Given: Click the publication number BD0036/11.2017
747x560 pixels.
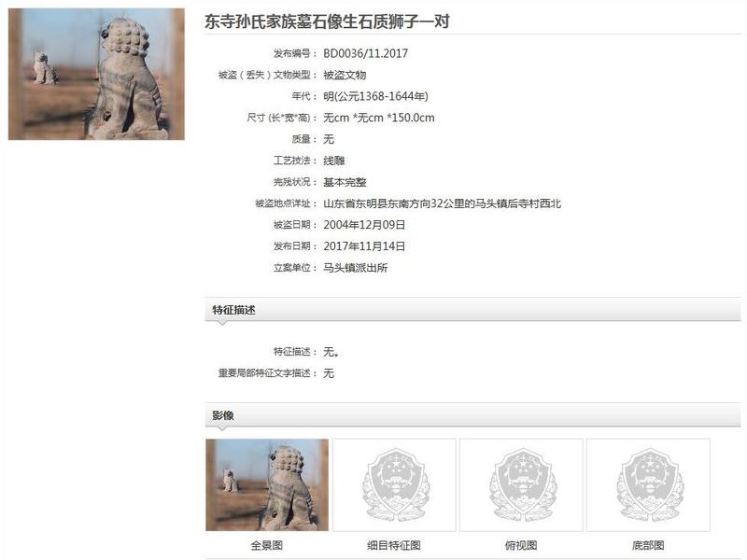Looking at the screenshot, I should coord(365,53).
